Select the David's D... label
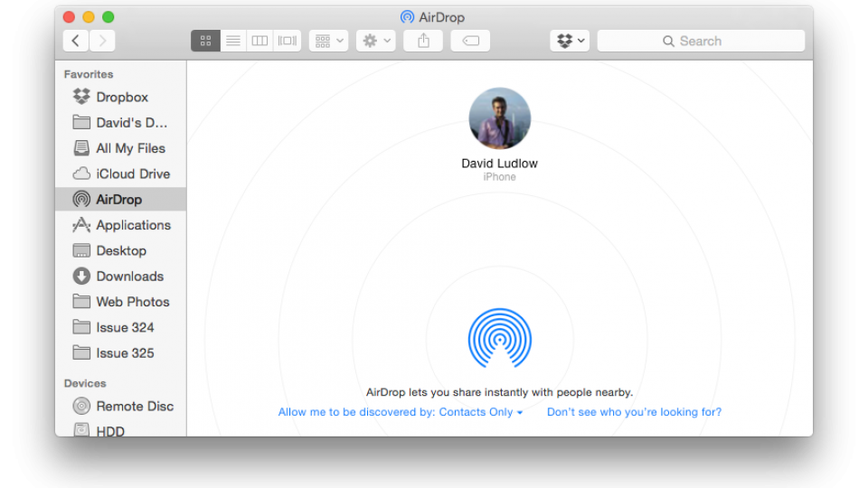This screenshot has height=488, width=868. pyautogui.click(x=132, y=123)
